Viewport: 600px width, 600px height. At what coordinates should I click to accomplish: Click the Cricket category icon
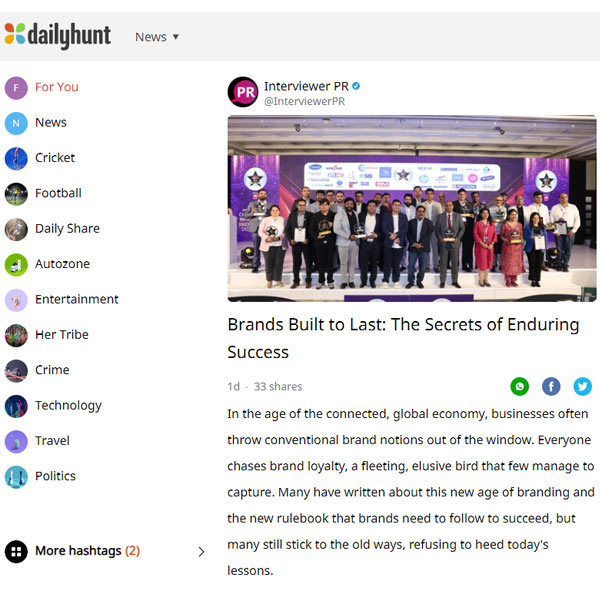(x=16, y=158)
